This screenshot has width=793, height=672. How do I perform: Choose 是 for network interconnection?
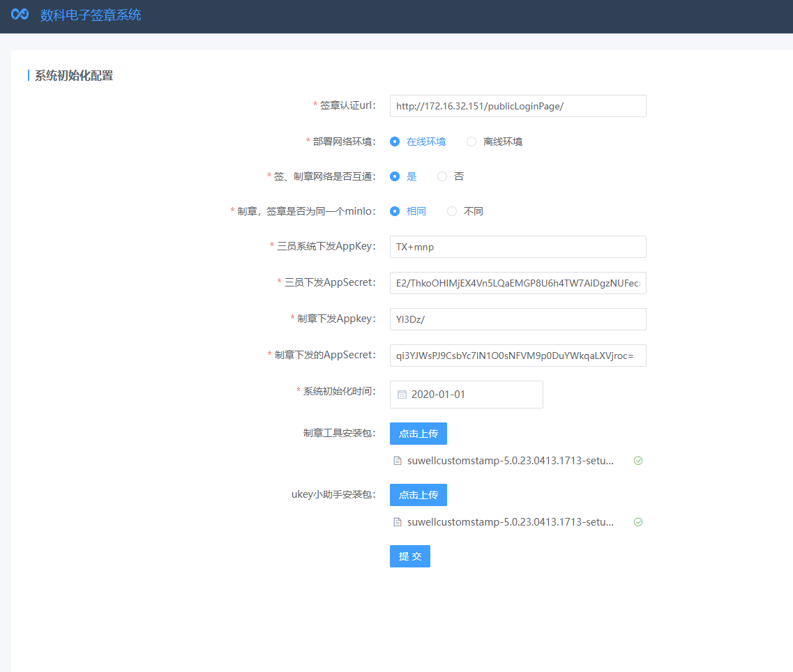click(x=395, y=176)
